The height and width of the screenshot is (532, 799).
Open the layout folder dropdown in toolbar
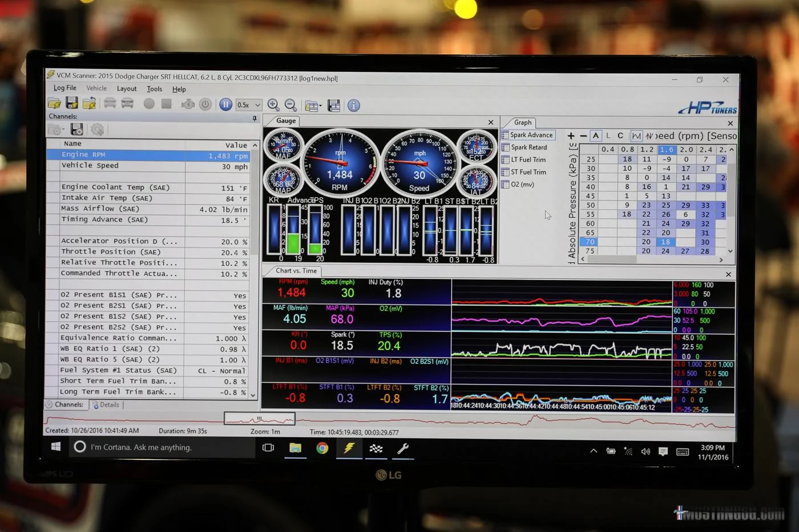313,105
